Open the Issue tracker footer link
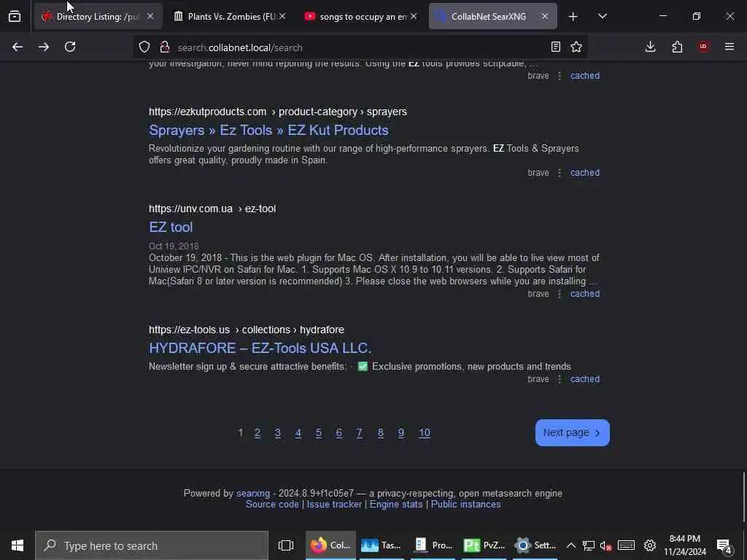The height and width of the screenshot is (560, 747). pyautogui.click(x=334, y=505)
